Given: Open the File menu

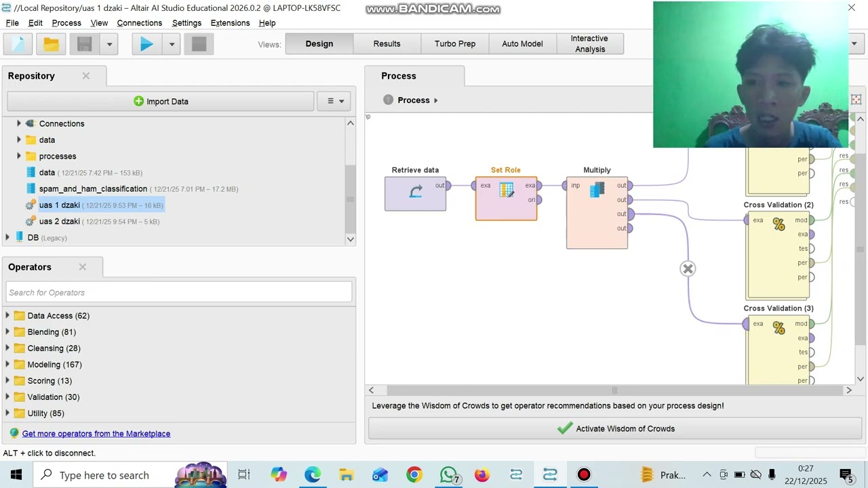Looking at the screenshot, I should (12, 23).
